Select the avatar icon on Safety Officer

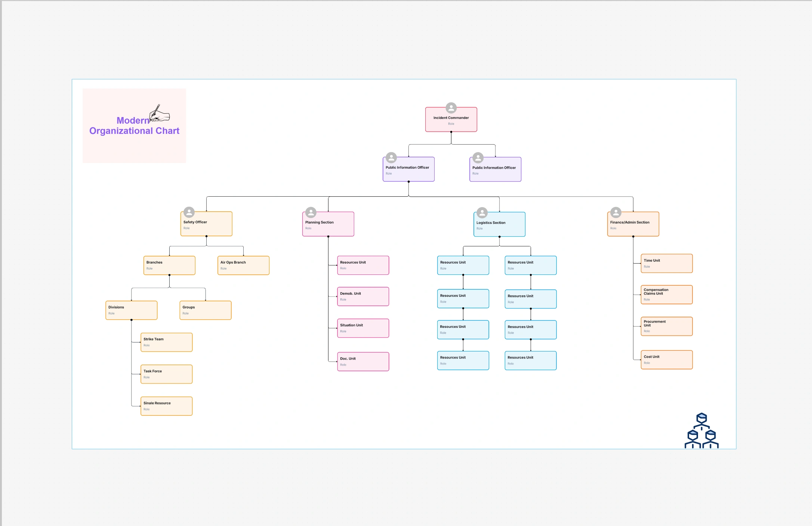tap(189, 212)
